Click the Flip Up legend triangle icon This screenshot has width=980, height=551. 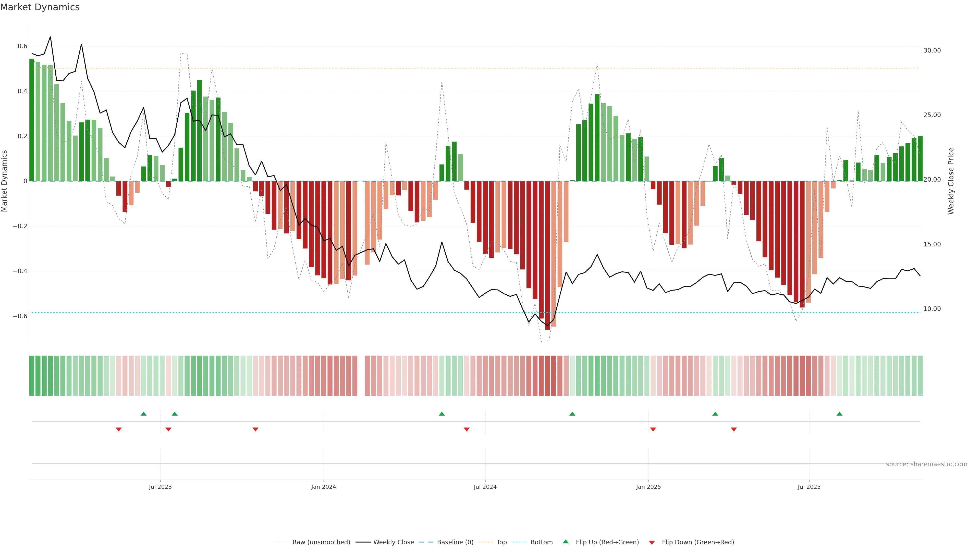click(566, 542)
